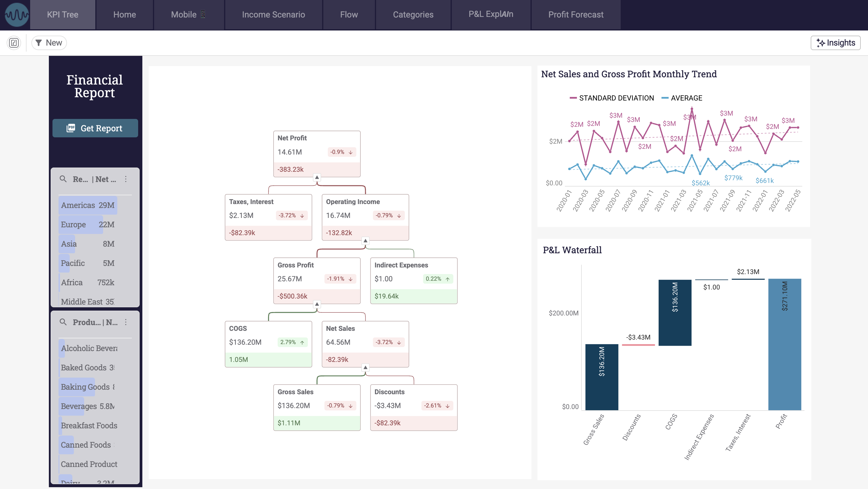
Task: Select Europe 22M in region list
Action: click(x=88, y=224)
